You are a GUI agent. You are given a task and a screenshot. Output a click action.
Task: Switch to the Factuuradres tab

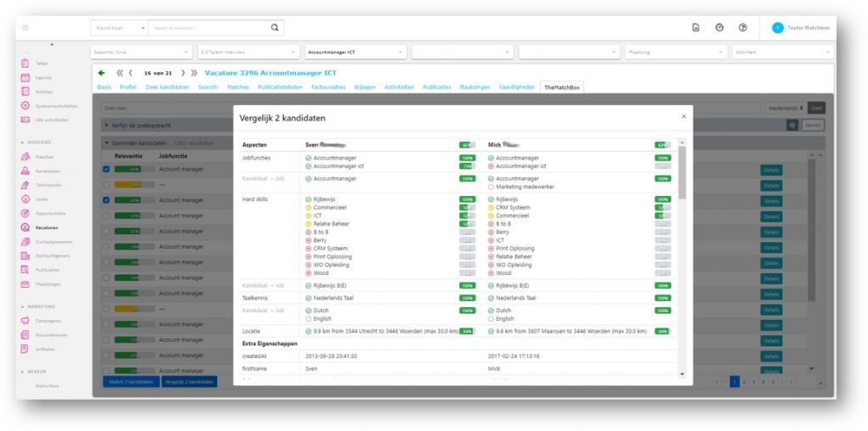click(x=328, y=87)
